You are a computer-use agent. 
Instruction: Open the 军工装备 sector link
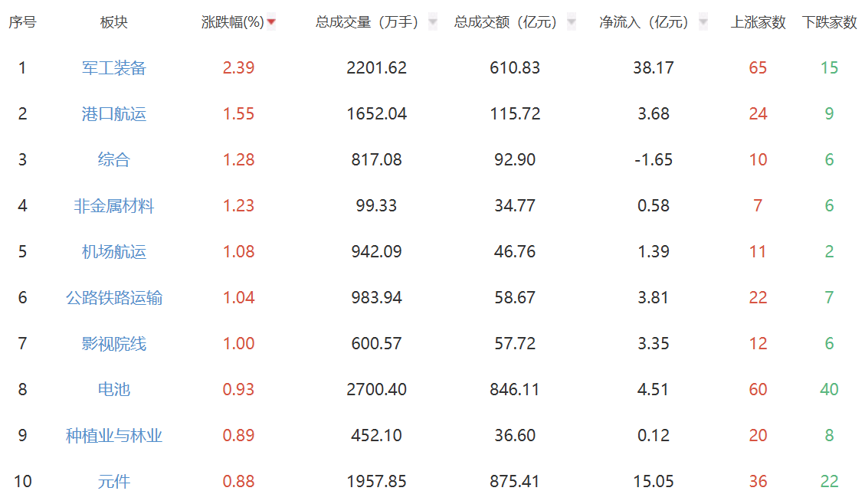pos(114,68)
